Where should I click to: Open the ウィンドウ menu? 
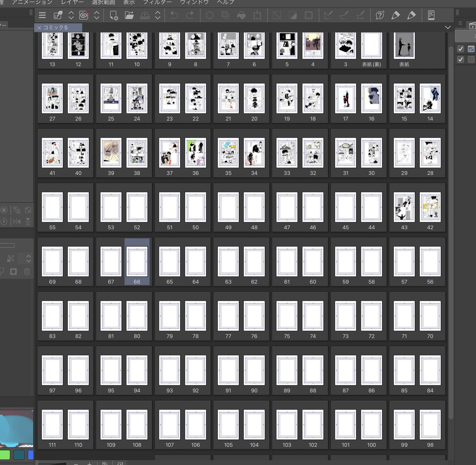[194, 2]
